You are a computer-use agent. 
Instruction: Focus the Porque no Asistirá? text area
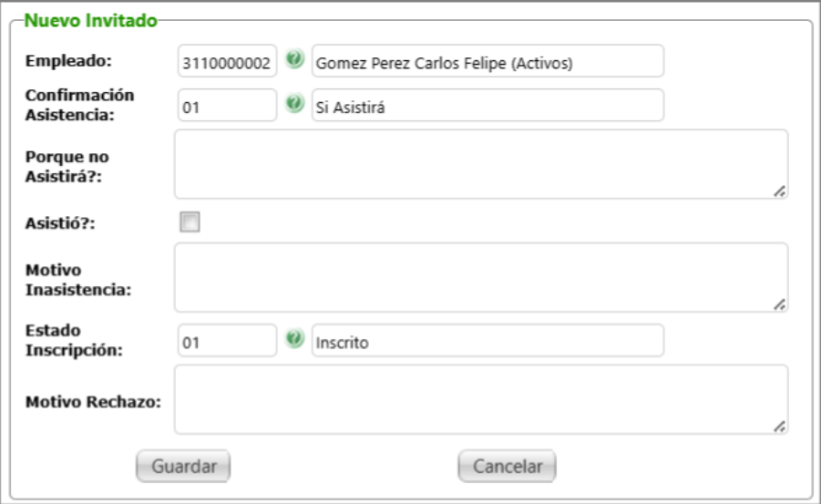[x=480, y=164]
